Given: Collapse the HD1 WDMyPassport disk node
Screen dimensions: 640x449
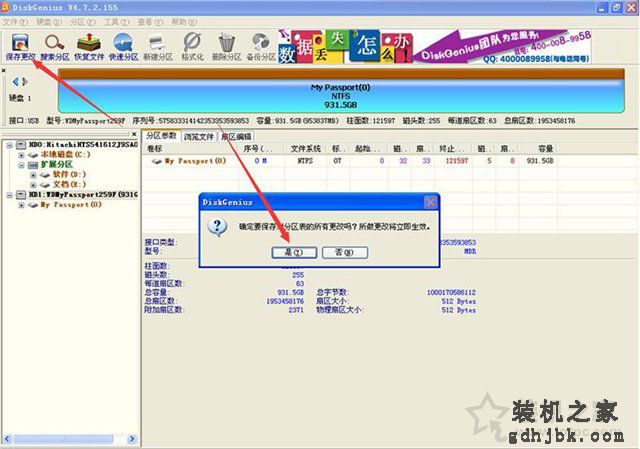Looking at the screenshot, I should (9, 195).
